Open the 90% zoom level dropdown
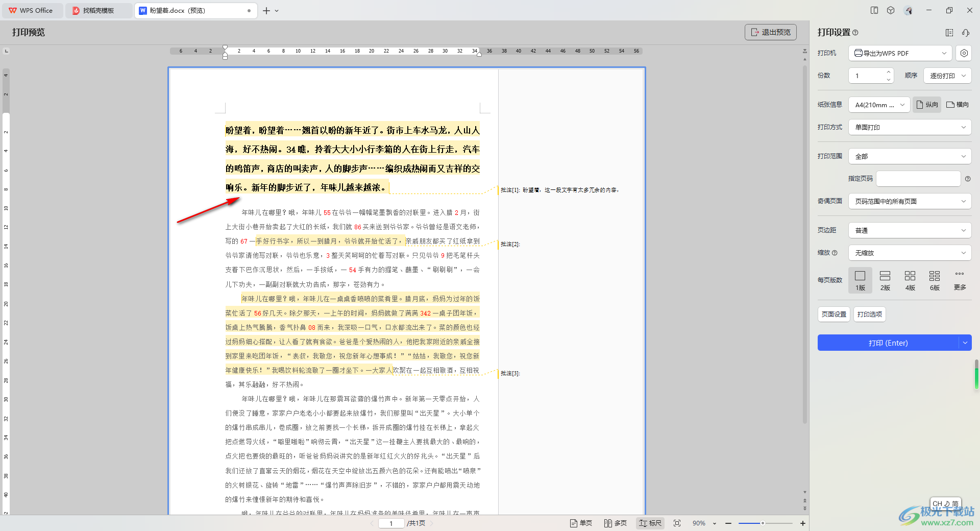The width and height of the screenshot is (980, 531). [x=704, y=523]
